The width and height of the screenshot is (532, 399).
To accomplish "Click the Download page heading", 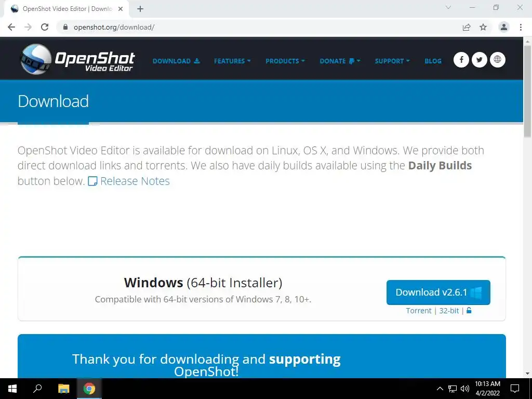I will (x=54, y=101).
